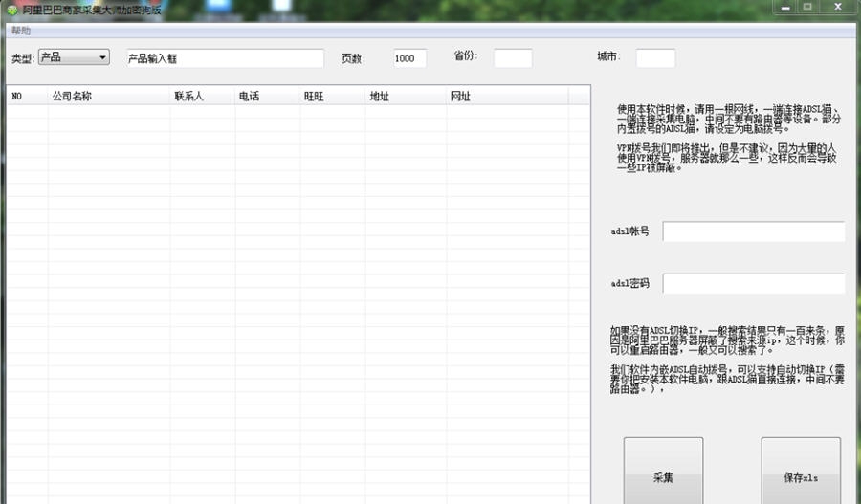This screenshot has width=861, height=504.
Task: Close the application window
Action: pos(838,7)
